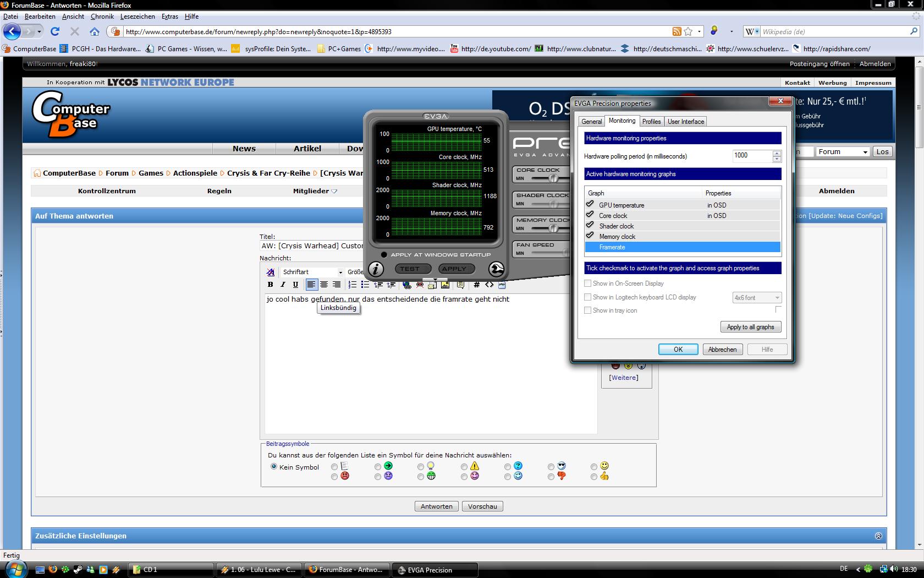Toggle the GPU temperature graph checkmark
The height and width of the screenshot is (578, 924).
pos(590,204)
